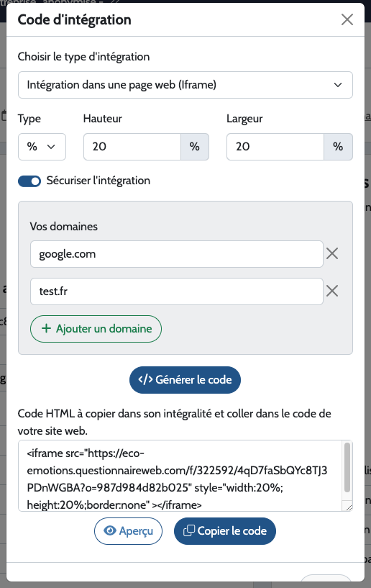Click the Copier le code button
371x588 pixels.
tap(225, 531)
